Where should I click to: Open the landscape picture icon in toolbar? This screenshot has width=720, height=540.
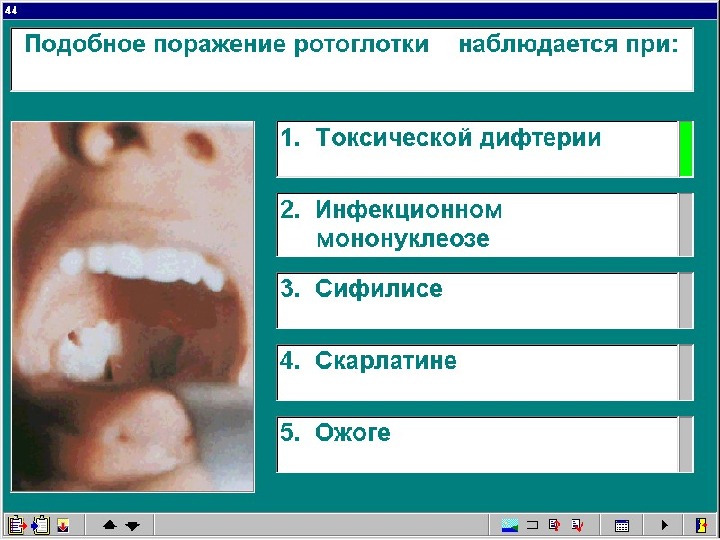[510, 525]
